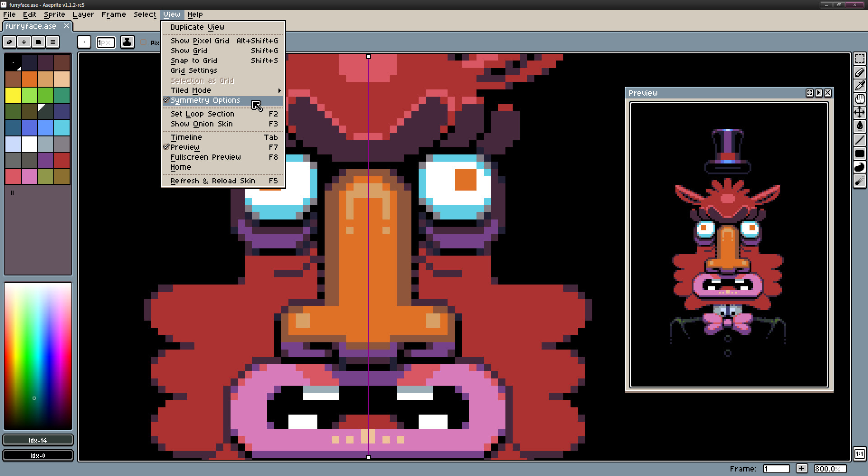Select the Pencil tool
868x476 pixels.
(861, 72)
